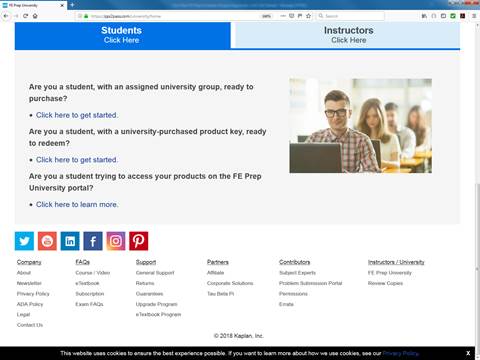Switch to the Students tab
480x360 pixels.
pyautogui.click(x=123, y=35)
